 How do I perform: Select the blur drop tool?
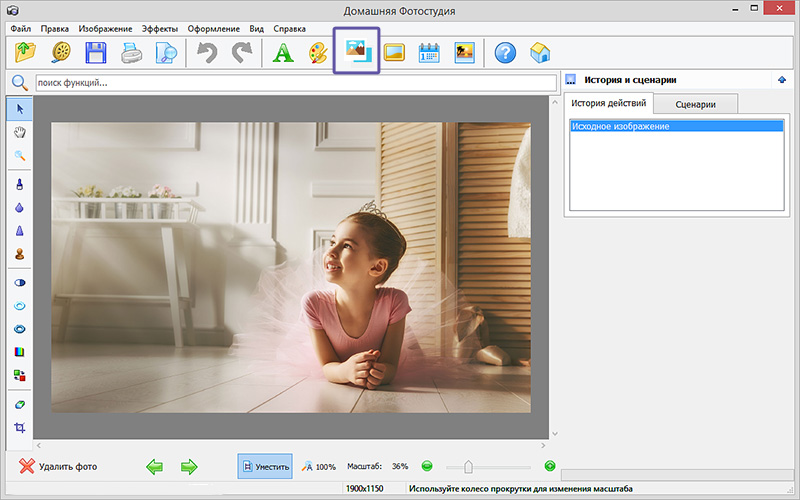click(x=20, y=208)
